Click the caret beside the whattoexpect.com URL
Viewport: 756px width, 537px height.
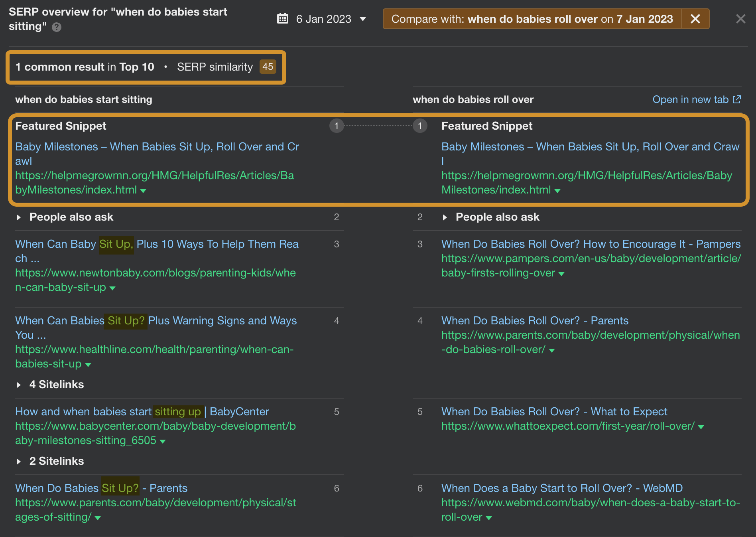click(701, 426)
